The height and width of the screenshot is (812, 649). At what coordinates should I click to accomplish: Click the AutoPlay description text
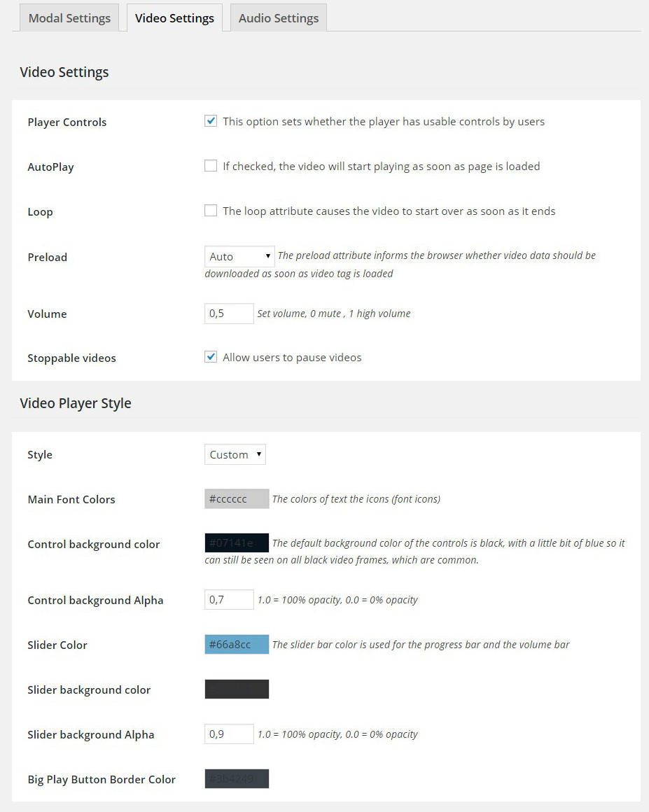381,166
